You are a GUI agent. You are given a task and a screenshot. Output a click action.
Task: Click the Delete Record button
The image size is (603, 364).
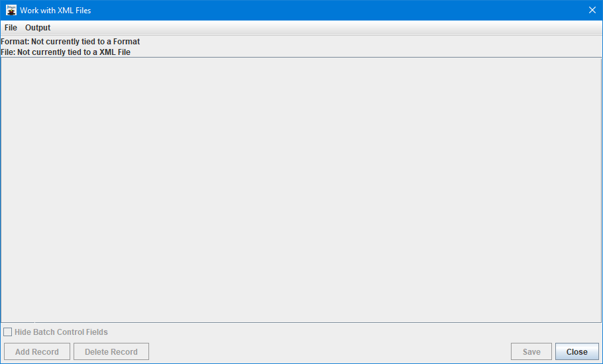tap(111, 351)
